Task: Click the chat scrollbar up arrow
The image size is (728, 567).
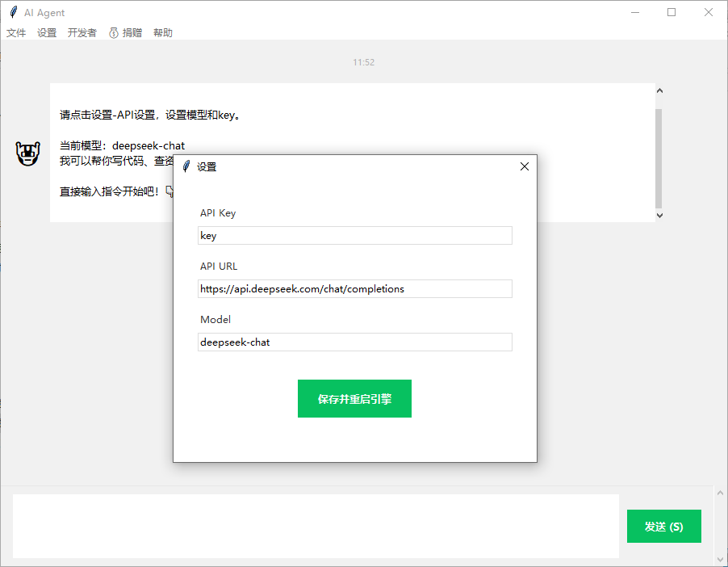Action: pyautogui.click(x=659, y=90)
